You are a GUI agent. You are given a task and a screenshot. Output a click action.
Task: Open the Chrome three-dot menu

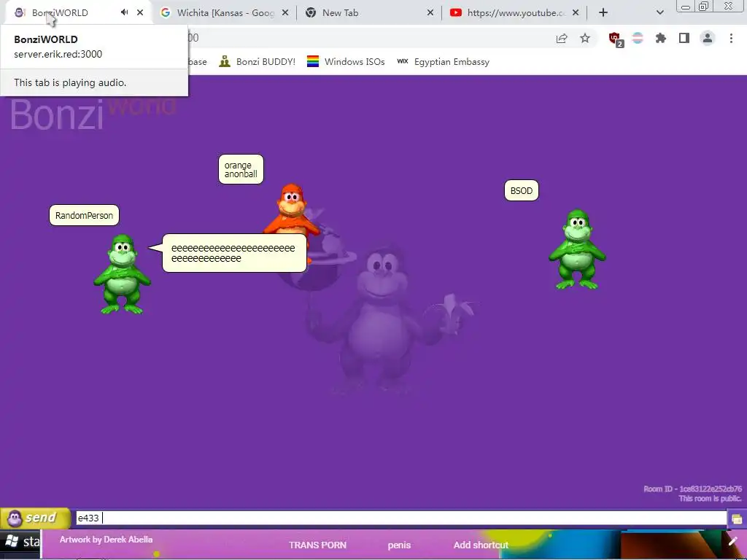[x=731, y=38]
